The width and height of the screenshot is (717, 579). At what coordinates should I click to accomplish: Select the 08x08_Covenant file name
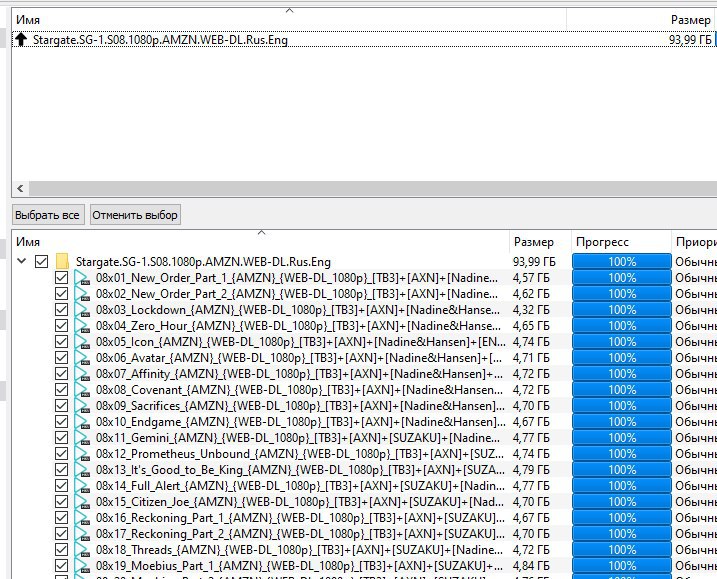coord(299,390)
